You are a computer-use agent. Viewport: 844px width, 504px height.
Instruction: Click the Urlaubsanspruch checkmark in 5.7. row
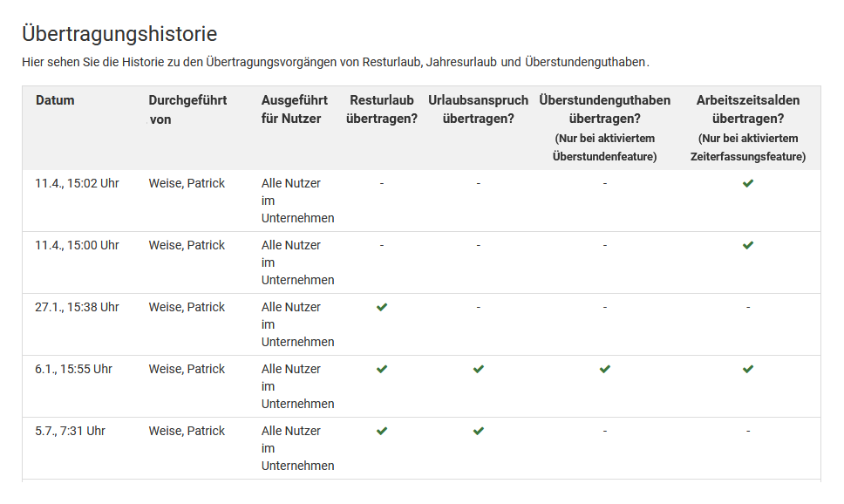pos(478,431)
